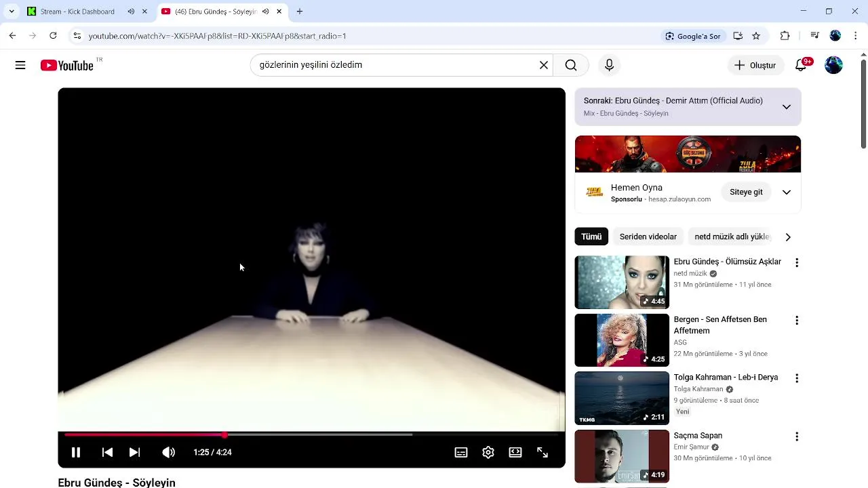Viewport: 868px width, 488px height.
Task: Click the install/cast icon in address bar
Action: (x=738, y=36)
